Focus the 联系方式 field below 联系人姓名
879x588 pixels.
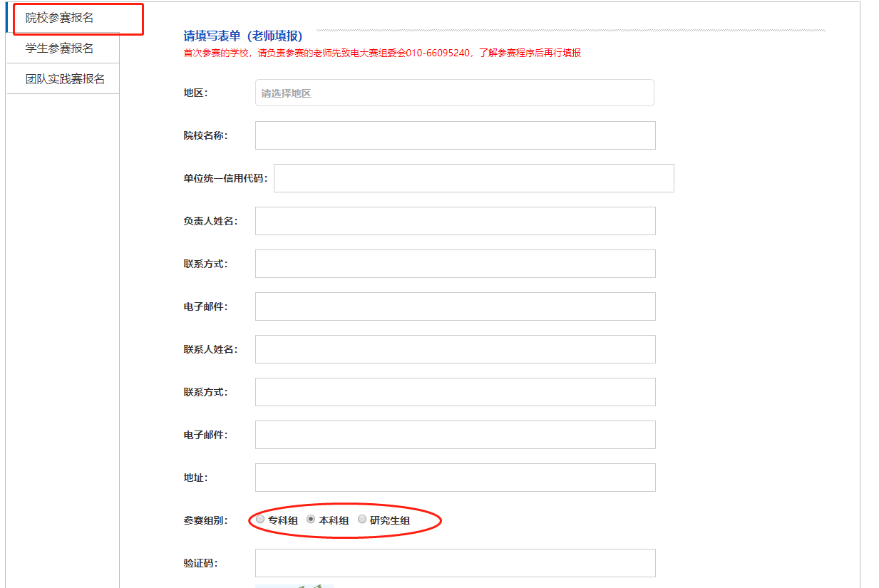455,392
